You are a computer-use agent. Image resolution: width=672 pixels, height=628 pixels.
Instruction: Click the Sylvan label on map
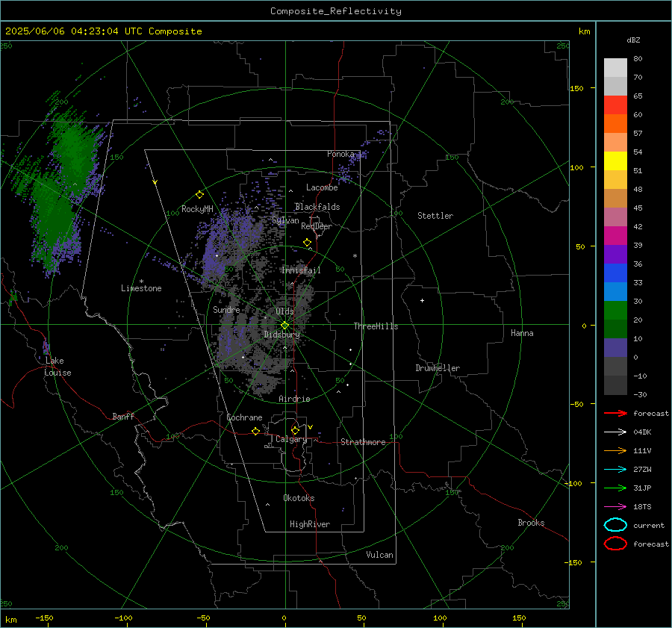tap(285, 221)
